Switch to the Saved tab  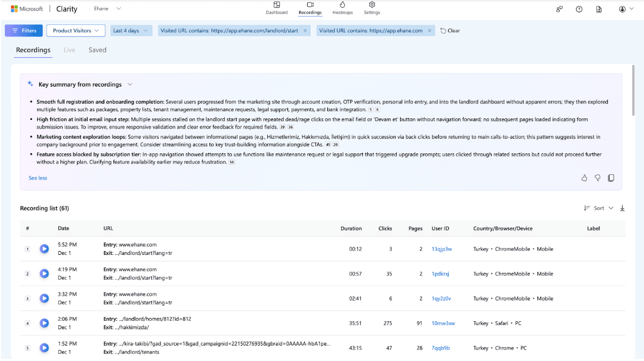[97, 50]
